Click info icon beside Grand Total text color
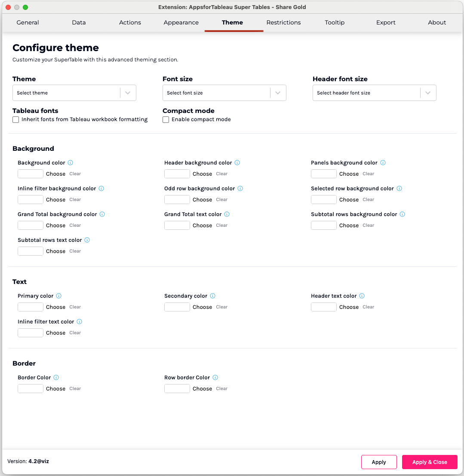This screenshot has width=464, height=476. (227, 214)
